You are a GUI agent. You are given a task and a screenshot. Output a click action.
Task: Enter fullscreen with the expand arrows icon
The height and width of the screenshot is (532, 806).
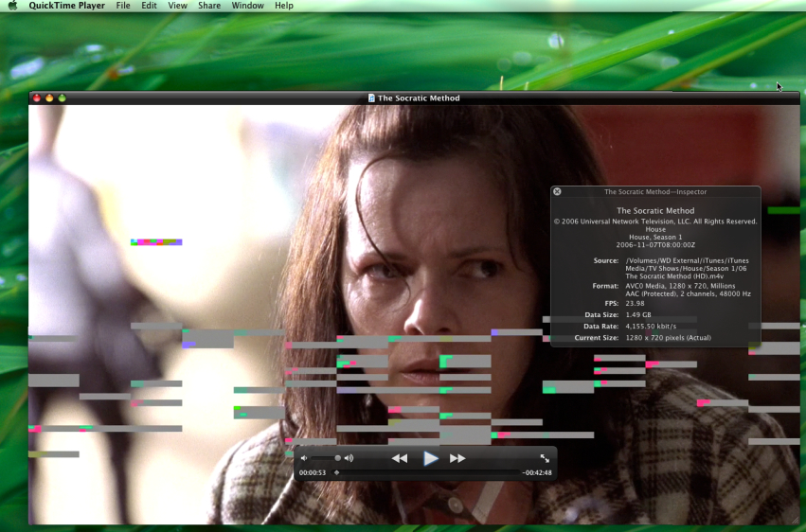click(545, 458)
